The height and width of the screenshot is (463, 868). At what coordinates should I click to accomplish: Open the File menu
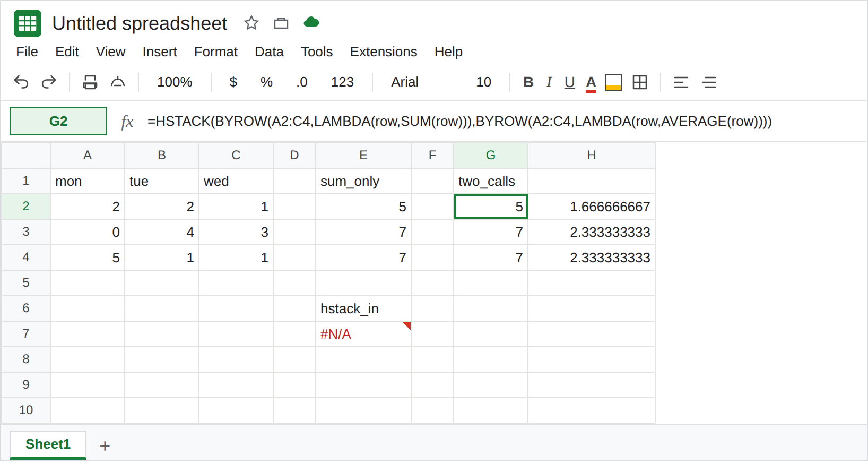27,52
